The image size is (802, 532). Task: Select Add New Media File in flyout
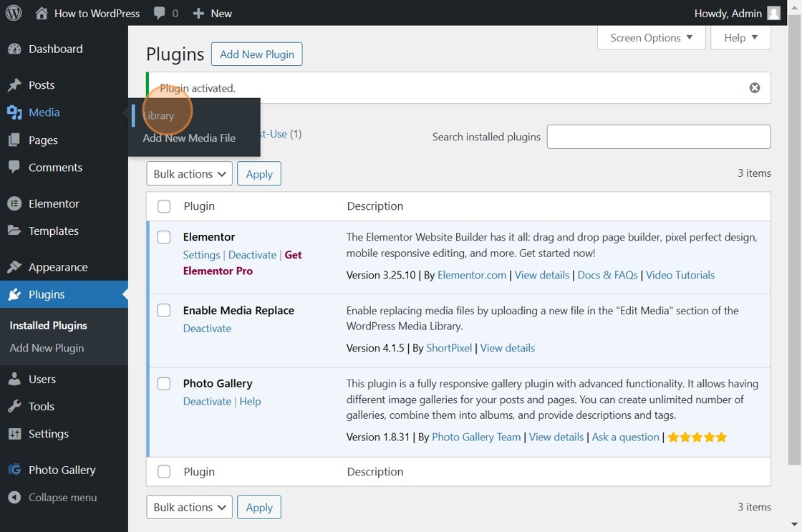[189, 138]
